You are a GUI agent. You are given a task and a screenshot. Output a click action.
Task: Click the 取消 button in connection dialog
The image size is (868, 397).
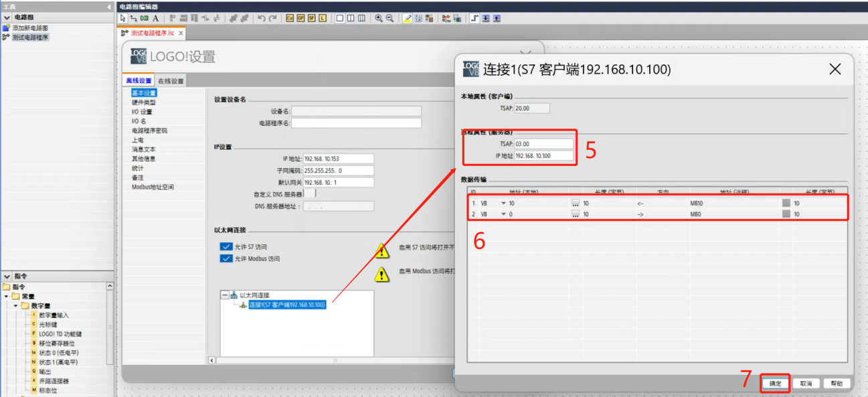[x=806, y=384]
